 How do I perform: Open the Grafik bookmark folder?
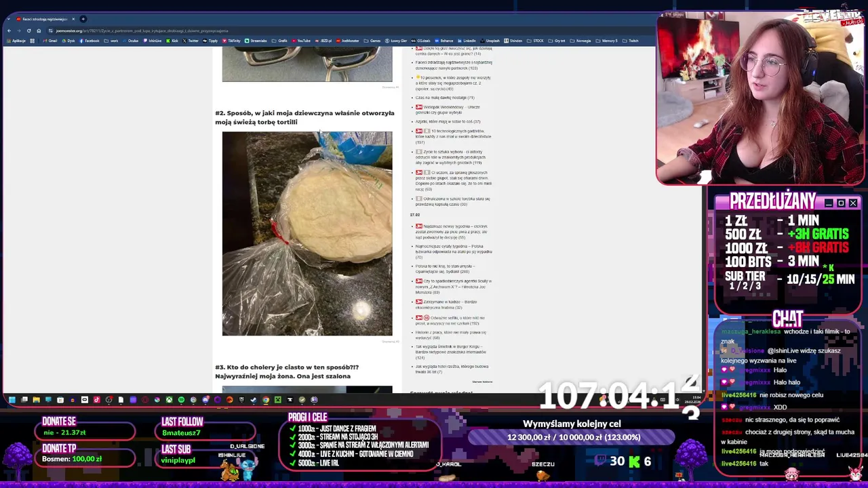click(279, 41)
